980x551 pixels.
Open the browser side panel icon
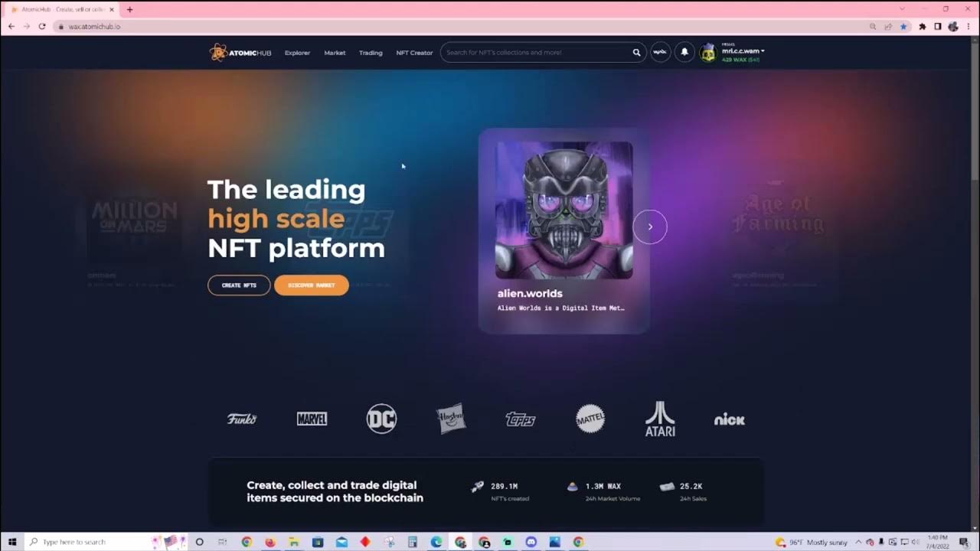pyautogui.click(x=937, y=26)
